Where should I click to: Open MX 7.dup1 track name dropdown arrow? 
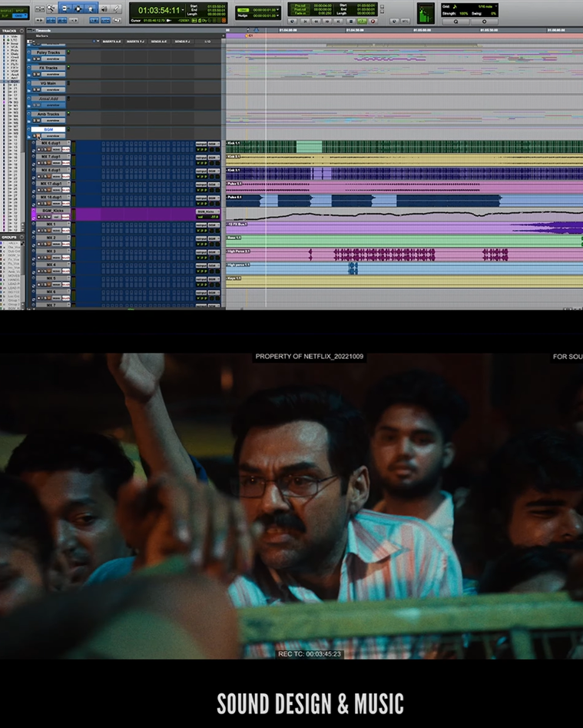(68, 157)
